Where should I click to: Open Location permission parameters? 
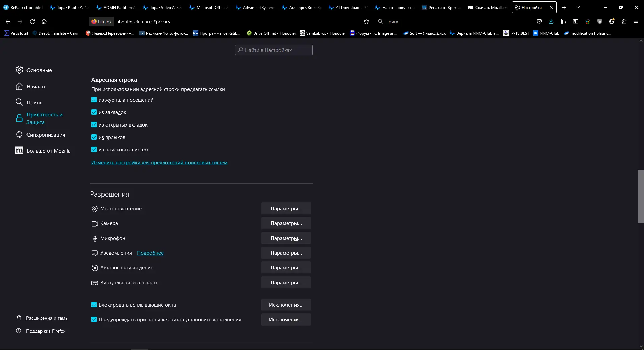point(286,209)
